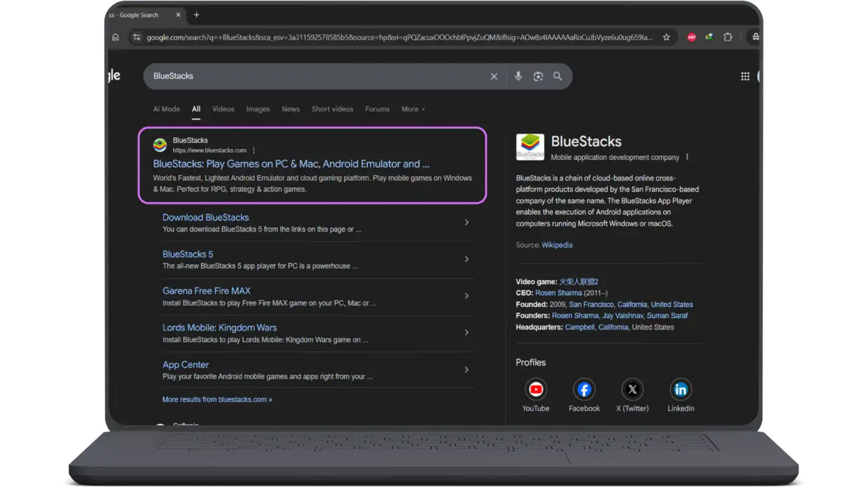Expand the More search filters dropdown
This screenshot has height=488, width=868.
click(413, 109)
